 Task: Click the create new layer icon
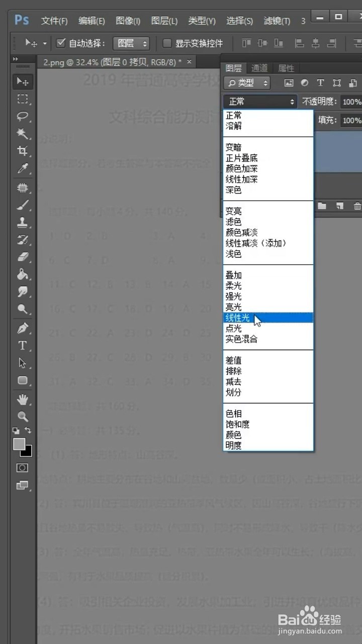click(x=340, y=206)
